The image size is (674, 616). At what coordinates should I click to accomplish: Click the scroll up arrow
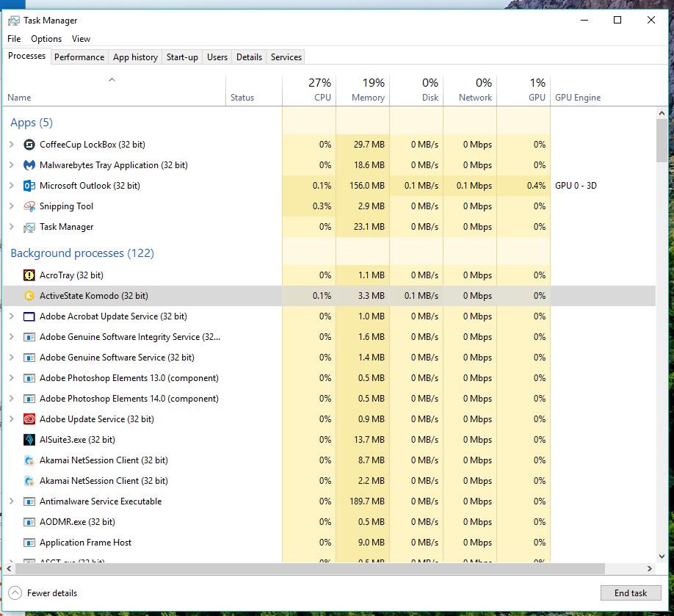click(662, 114)
